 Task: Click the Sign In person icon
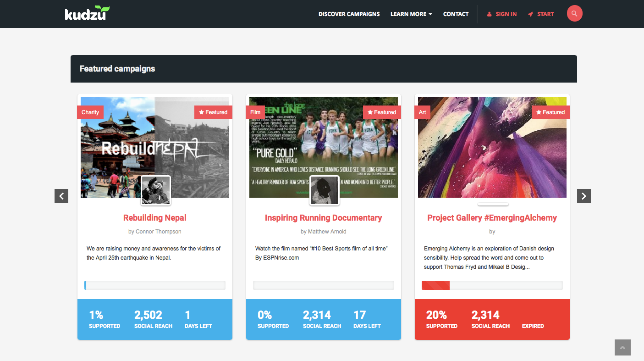(x=490, y=14)
